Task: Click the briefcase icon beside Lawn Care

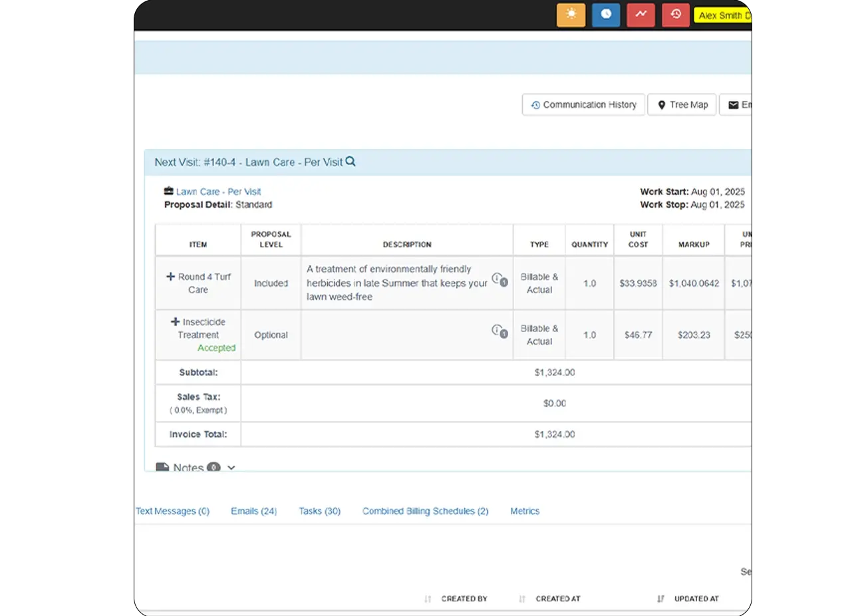Action: (x=169, y=191)
